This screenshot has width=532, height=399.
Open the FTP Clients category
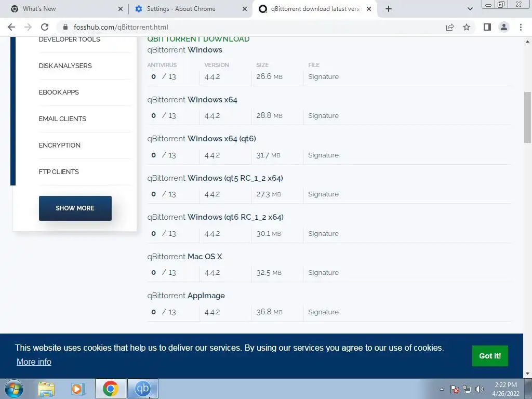pyautogui.click(x=59, y=171)
